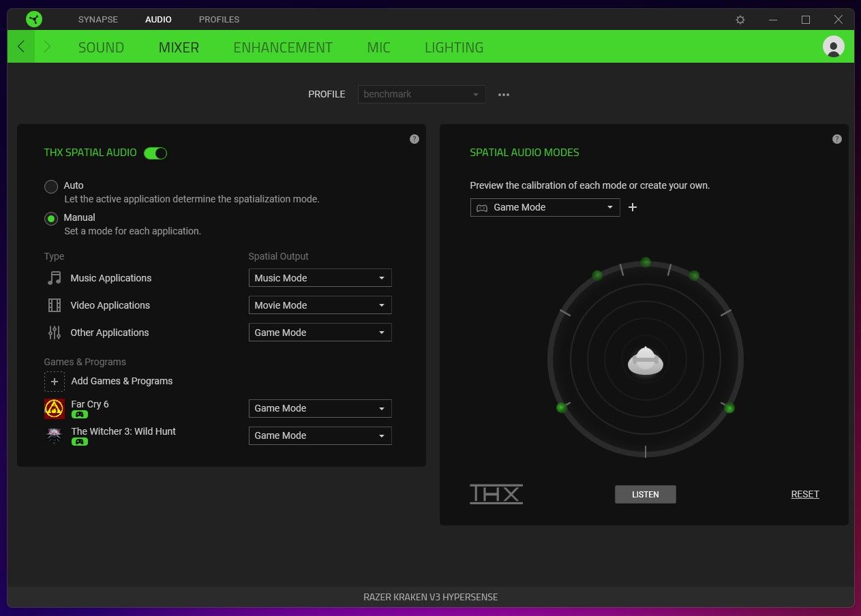This screenshot has width=861, height=616.
Task: Click the LISTEN button
Action: coord(646,494)
